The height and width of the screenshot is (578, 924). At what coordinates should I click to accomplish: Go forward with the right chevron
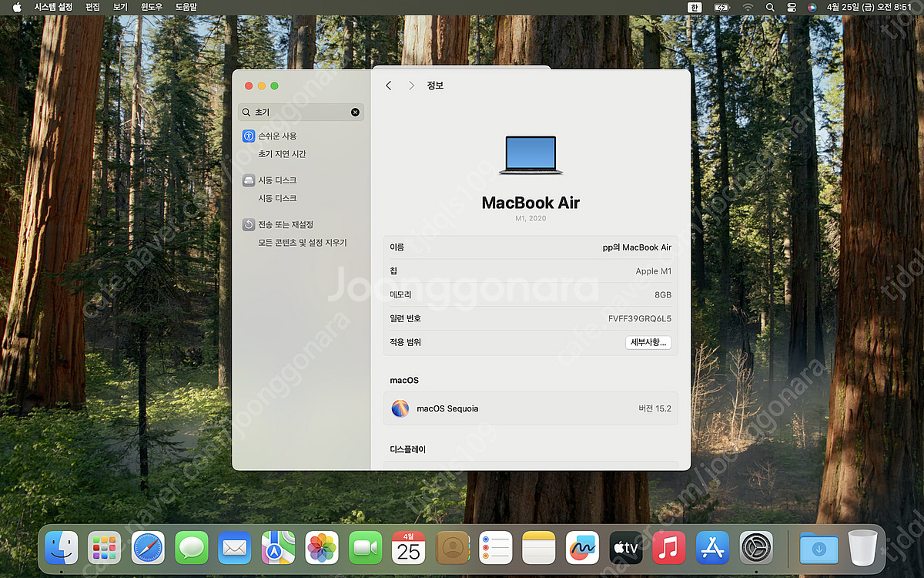coord(411,86)
